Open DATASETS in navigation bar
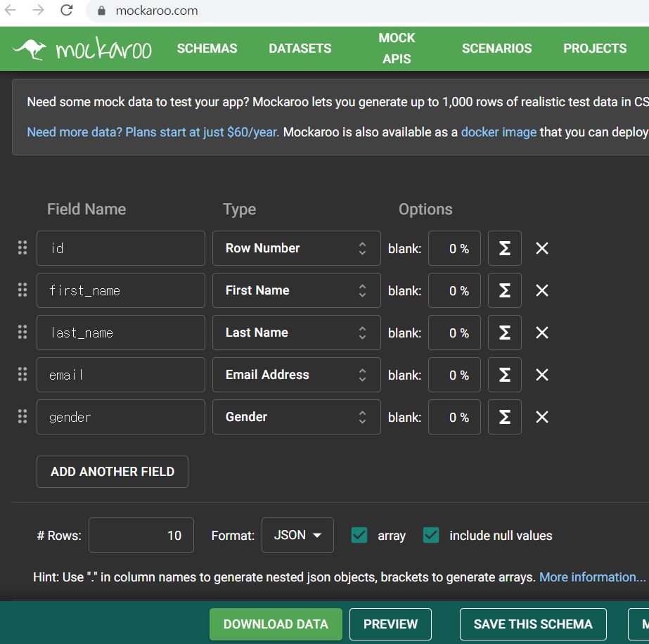 [300, 49]
